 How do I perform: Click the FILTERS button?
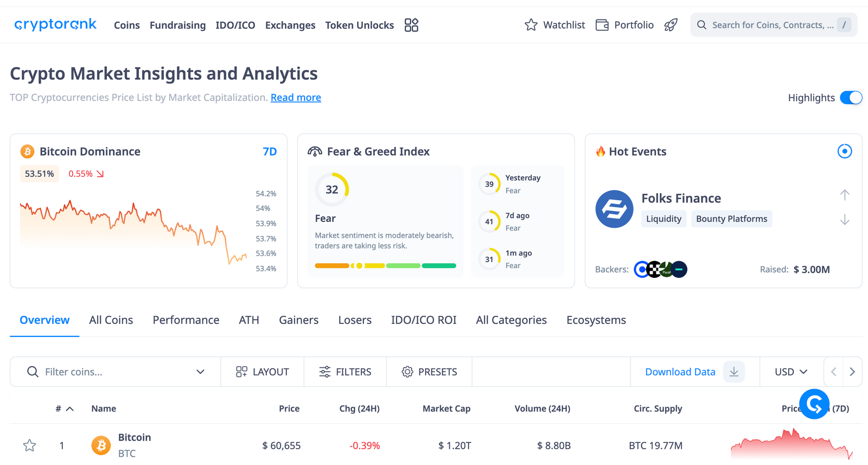345,372
